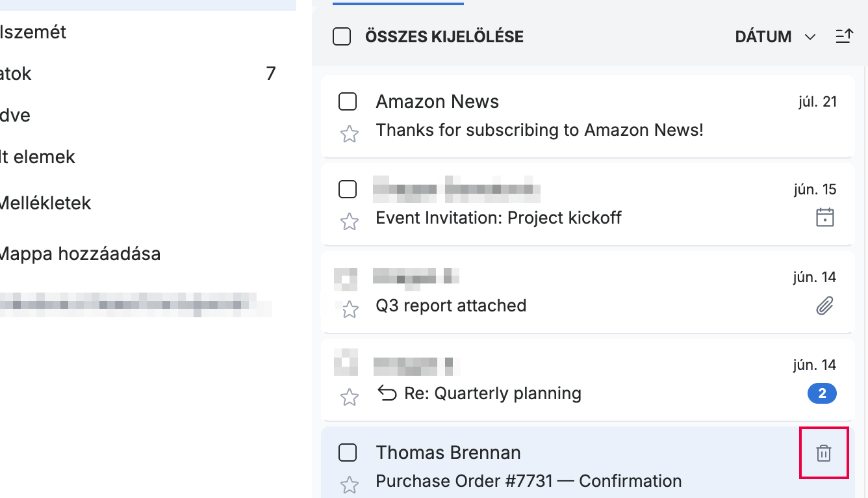Screen dimensions: 868x498
Task: Click Mappa hozzáadása to add a folder
Action: (x=79, y=254)
